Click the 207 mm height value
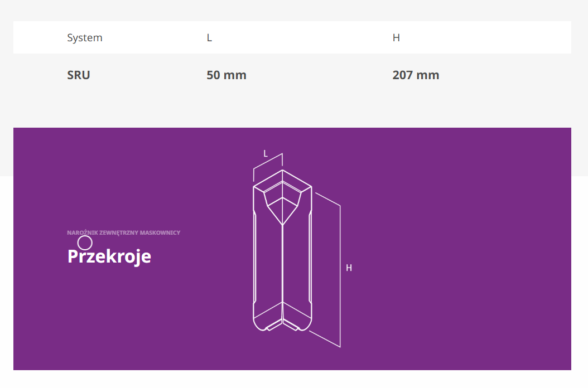Screen dimensions: 588x388 pyautogui.click(x=416, y=75)
